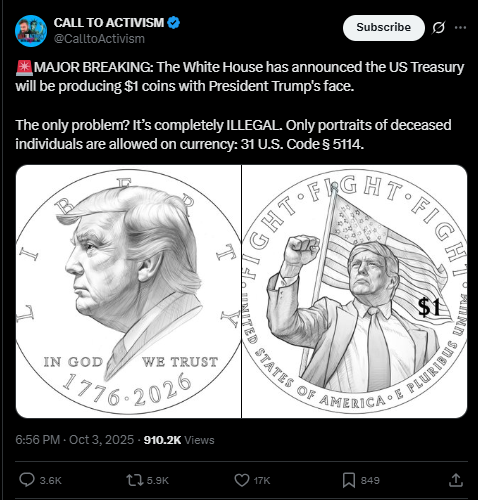Bookmark this post
Viewport: 478px width, 500px height.
coord(349,480)
